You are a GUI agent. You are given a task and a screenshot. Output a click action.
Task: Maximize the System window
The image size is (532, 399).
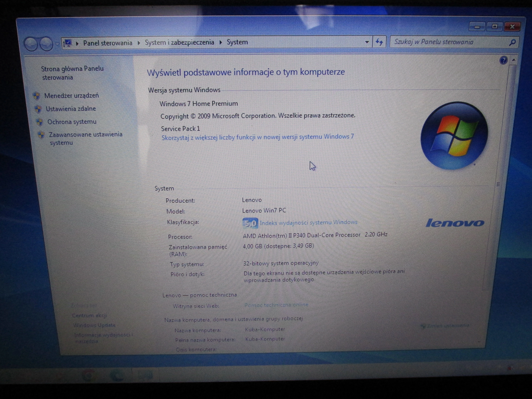tap(494, 26)
